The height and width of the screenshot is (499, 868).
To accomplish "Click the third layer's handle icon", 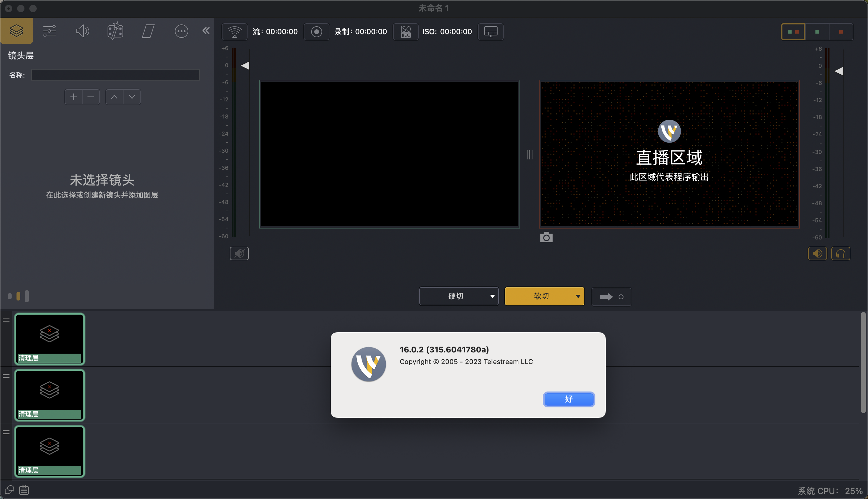I will tap(6, 432).
